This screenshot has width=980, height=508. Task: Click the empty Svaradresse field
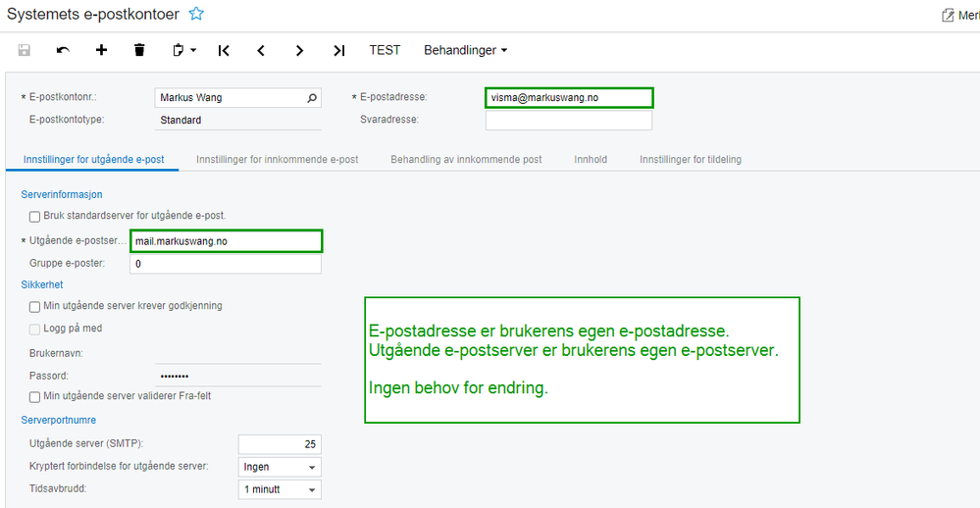(569, 120)
